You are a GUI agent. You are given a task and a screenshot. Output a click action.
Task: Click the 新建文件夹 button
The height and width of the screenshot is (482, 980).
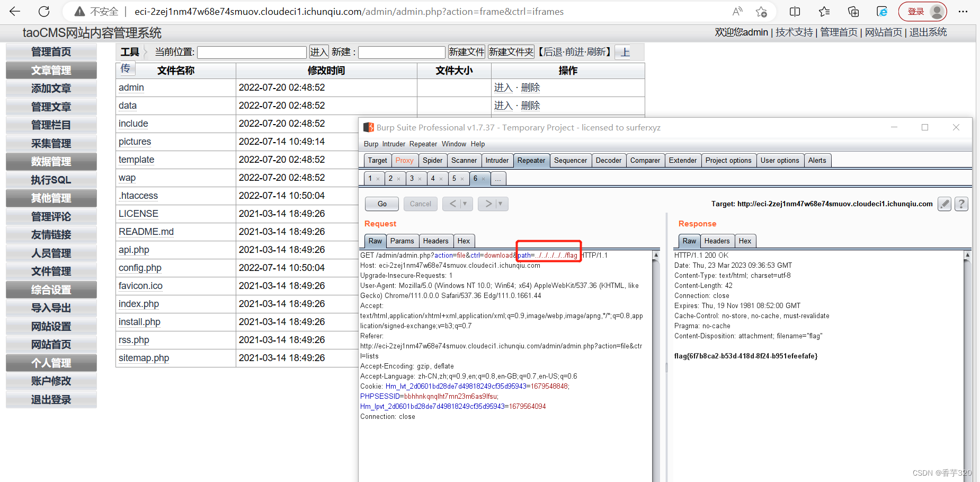pos(511,52)
